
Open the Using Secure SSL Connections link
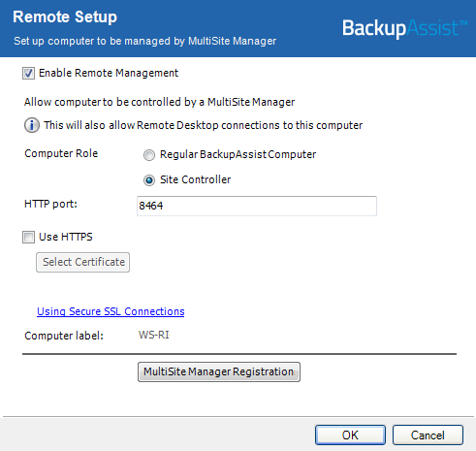click(x=111, y=311)
